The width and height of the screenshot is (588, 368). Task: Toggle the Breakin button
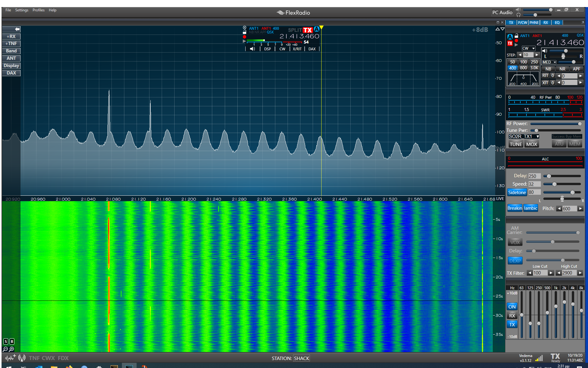[515, 208]
